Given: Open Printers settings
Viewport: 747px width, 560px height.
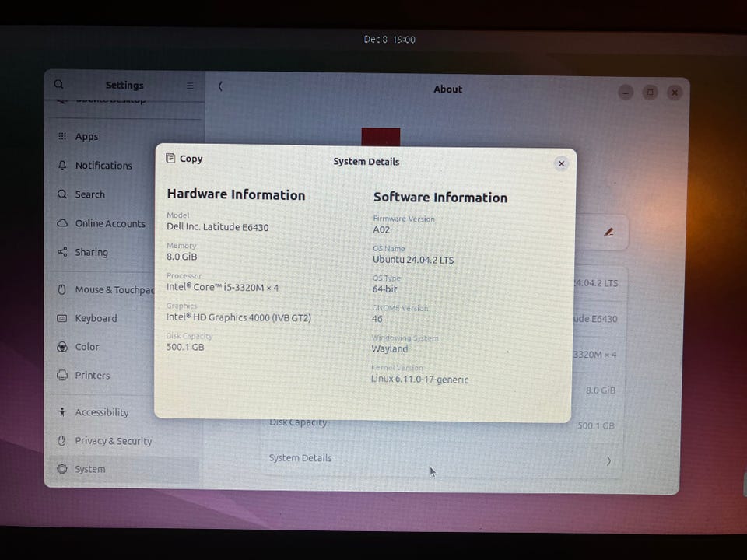Looking at the screenshot, I should tap(92, 375).
